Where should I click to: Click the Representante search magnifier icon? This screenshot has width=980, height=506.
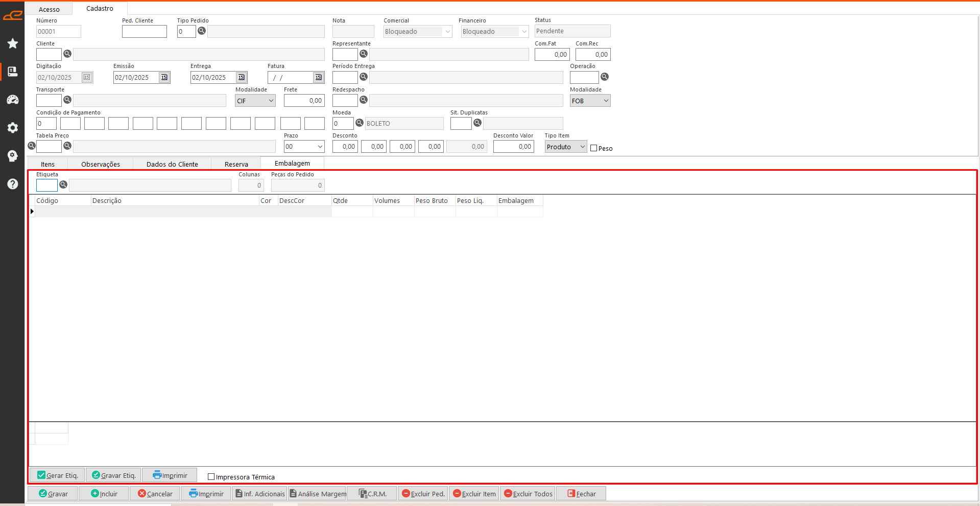click(x=364, y=54)
